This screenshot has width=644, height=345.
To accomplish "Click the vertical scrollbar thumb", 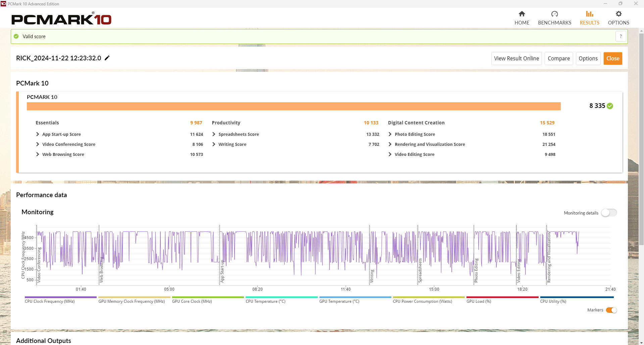I will click(641, 139).
